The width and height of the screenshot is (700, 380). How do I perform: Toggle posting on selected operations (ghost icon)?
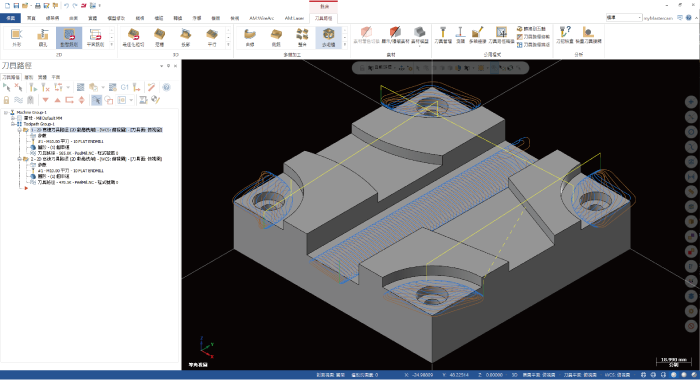click(30, 100)
